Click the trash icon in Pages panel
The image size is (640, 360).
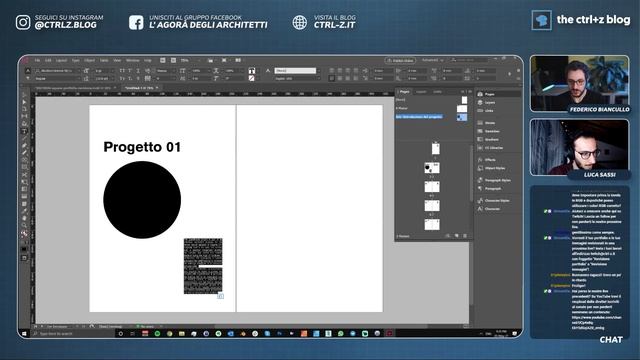tap(465, 236)
